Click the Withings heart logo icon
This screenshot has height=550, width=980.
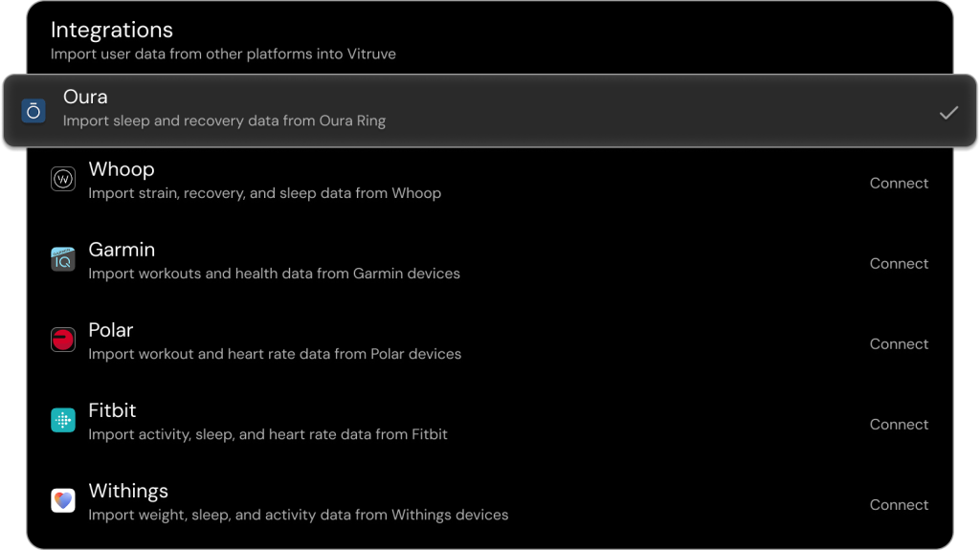point(63,500)
